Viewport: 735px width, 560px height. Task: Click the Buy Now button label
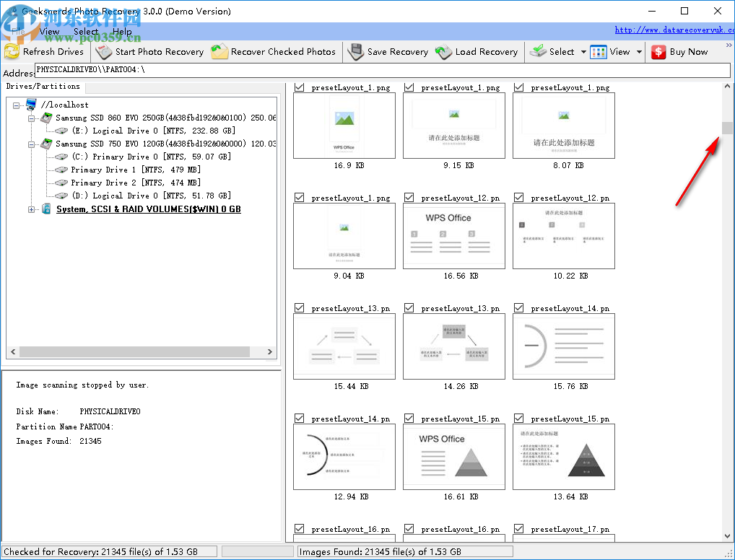[689, 51]
